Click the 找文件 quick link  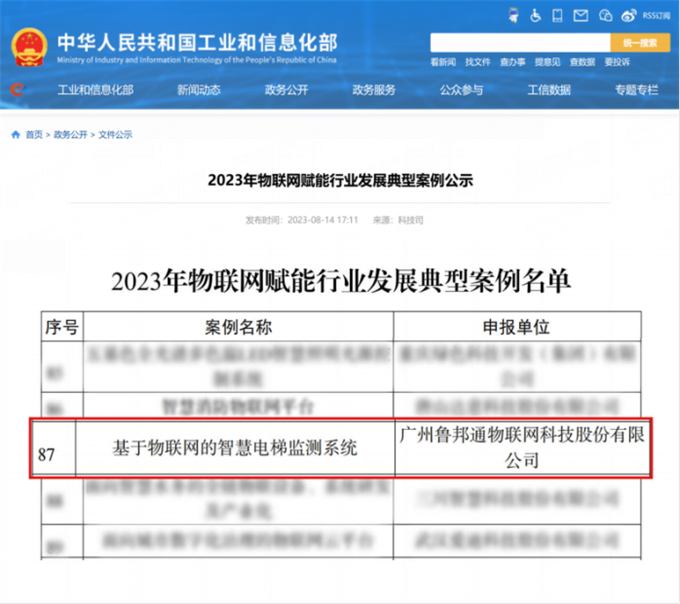pos(477,62)
